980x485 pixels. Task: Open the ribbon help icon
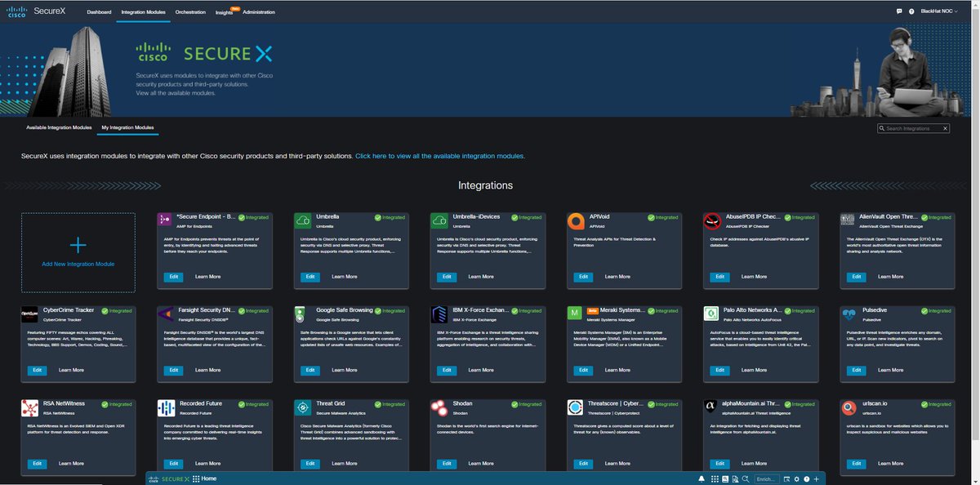[x=807, y=478]
